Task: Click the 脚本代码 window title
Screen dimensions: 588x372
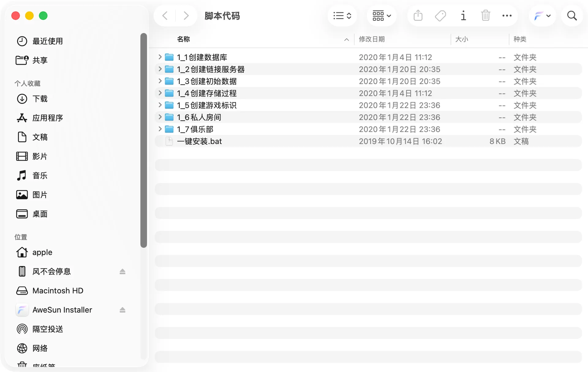Action: click(x=222, y=16)
